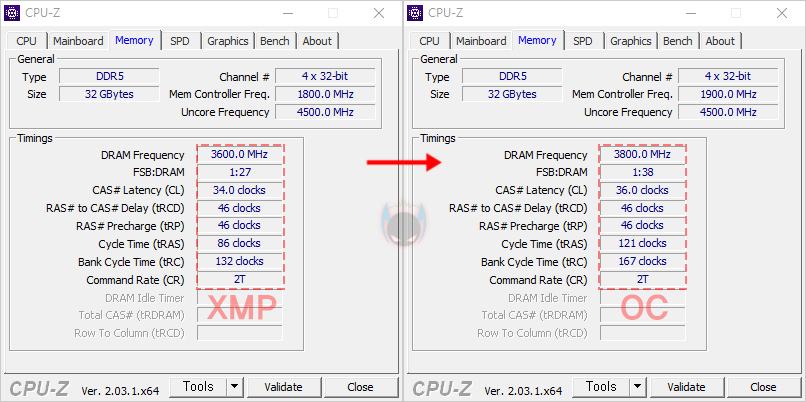This screenshot has width=806, height=402.
Task: Click Cycle Time value 121 clocks
Action: [x=643, y=243]
